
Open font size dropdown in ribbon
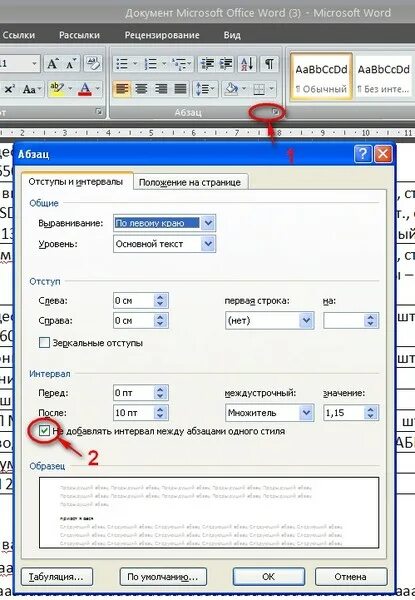[34, 64]
